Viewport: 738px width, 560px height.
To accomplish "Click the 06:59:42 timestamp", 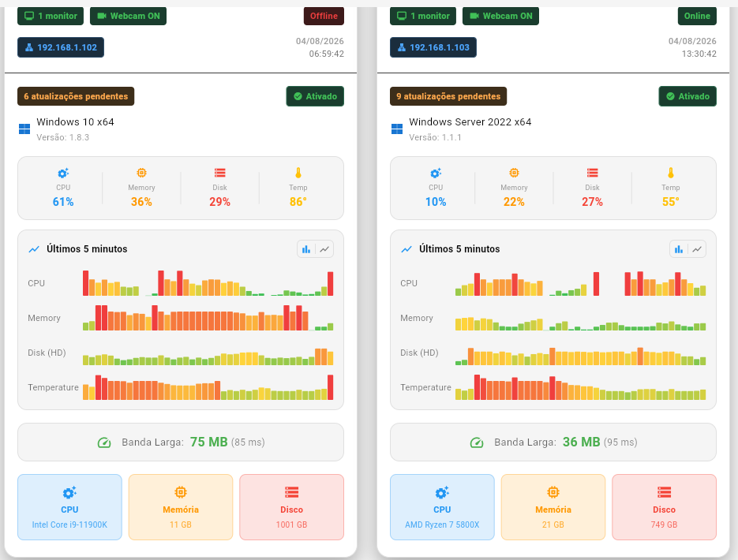I will 327,54.
